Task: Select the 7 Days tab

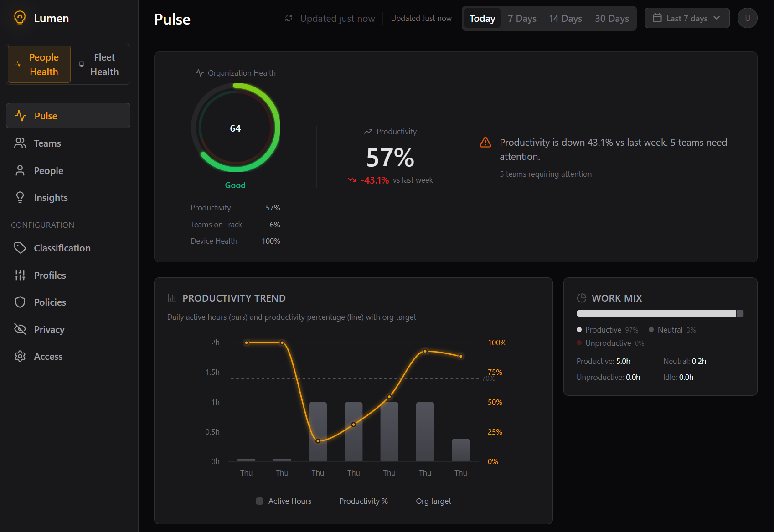Action: point(522,18)
